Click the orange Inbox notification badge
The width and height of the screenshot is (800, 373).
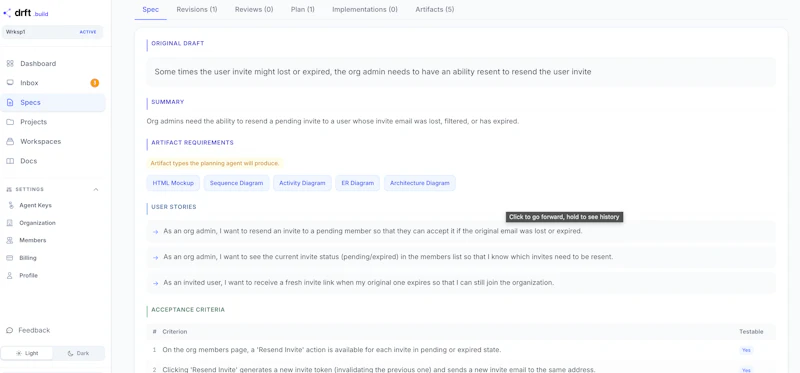click(94, 83)
